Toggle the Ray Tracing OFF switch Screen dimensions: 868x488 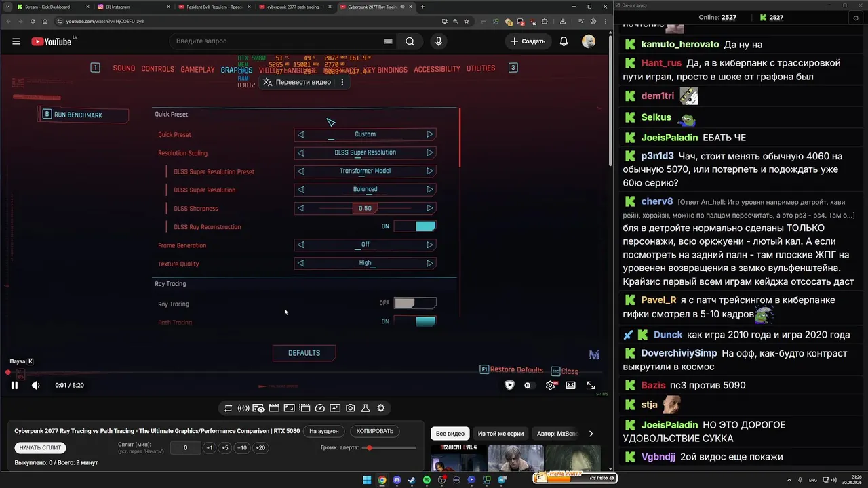tap(415, 303)
